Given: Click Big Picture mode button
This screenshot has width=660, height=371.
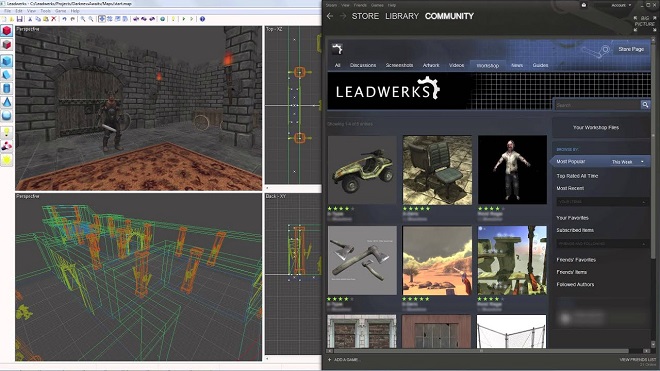Looking at the screenshot, I should [x=644, y=24].
